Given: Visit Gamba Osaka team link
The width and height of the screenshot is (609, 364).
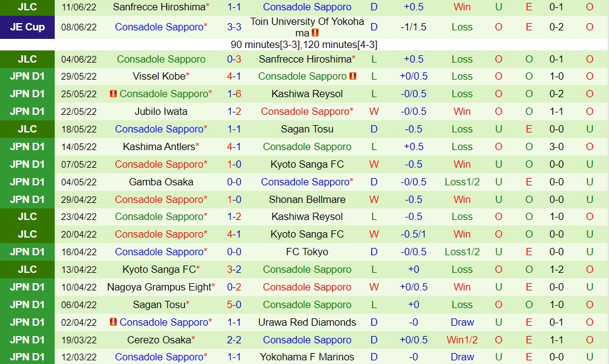Looking at the screenshot, I should (161, 182).
